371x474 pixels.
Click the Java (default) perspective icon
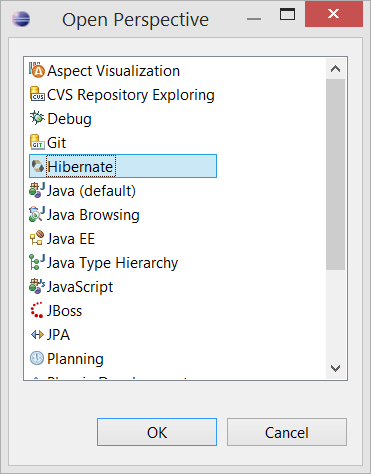pos(37,190)
